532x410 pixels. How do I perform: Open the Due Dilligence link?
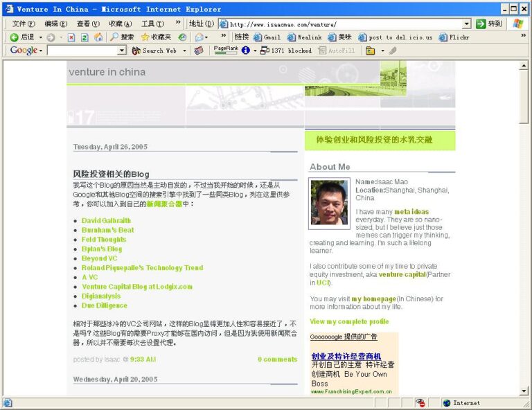(x=105, y=305)
